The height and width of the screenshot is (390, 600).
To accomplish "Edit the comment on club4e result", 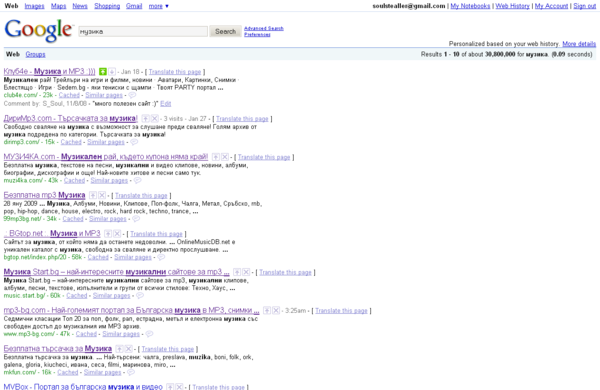I will tap(165, 104).
